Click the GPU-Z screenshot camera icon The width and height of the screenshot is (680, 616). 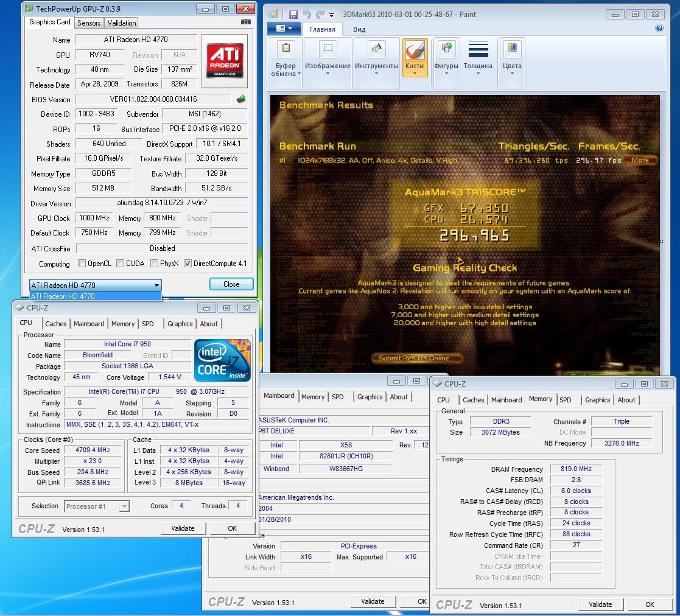tap(246, 22)
